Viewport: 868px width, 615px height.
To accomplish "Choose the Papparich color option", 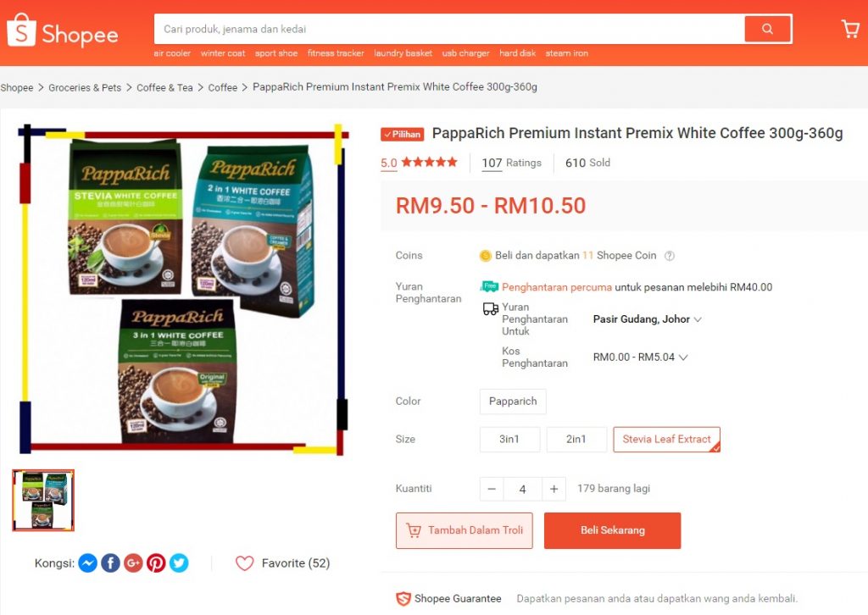I will point(513,402).
